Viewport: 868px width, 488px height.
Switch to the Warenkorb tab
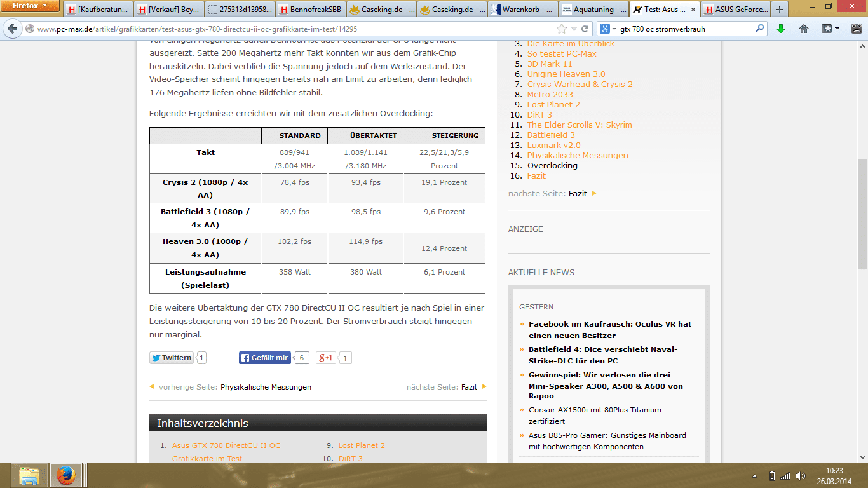524,10
